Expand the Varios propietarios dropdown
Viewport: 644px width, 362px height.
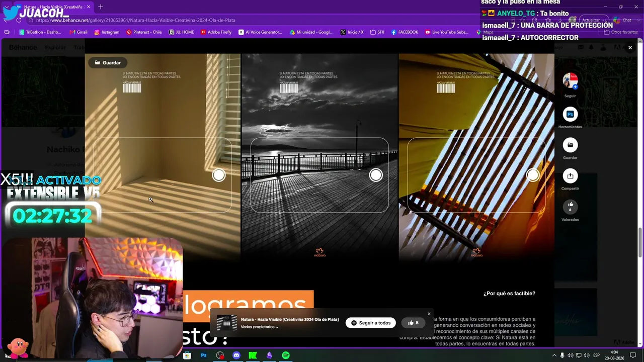[260, 327]
